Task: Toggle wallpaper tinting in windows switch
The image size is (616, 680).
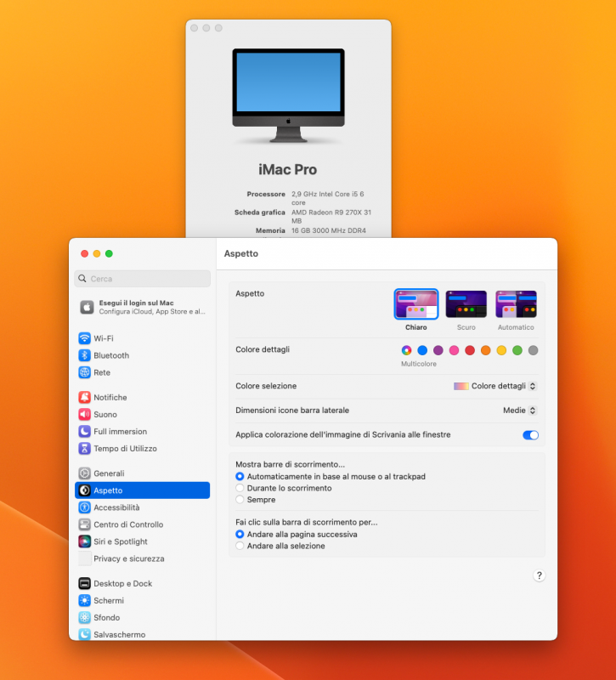Action: (x=530, y=435)
